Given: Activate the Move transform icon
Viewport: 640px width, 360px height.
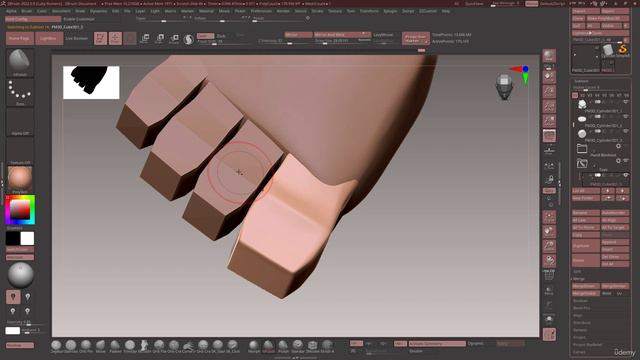Looking at the screenshot, I should (x=145, y=39).
